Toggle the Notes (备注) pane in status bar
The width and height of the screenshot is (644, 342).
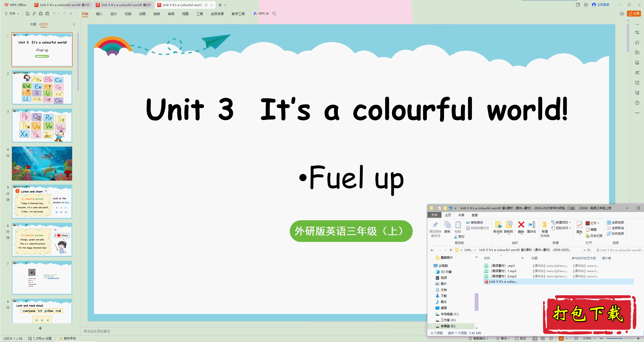coord(503,338)
